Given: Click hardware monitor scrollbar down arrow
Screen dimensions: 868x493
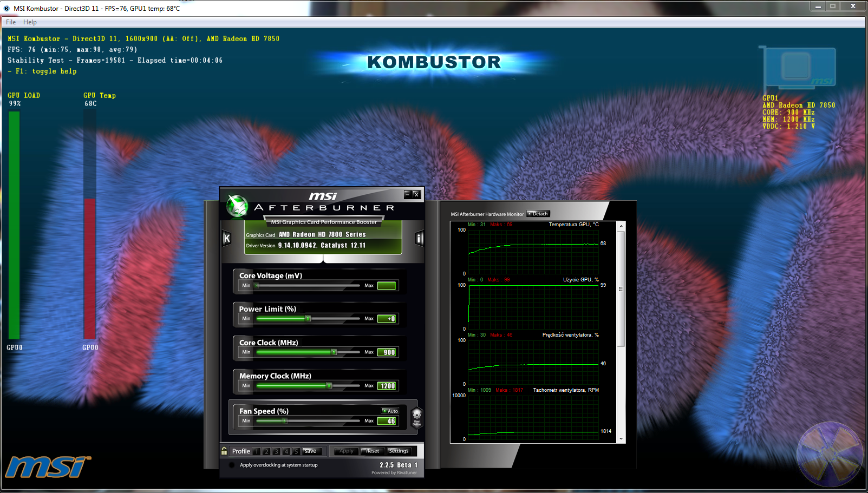Looking at the screenshot, I should 621,439.
